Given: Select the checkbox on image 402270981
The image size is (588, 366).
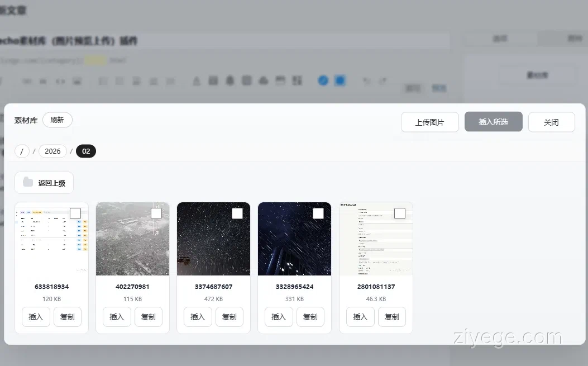Looking at the screenshot, I should 156,213.
